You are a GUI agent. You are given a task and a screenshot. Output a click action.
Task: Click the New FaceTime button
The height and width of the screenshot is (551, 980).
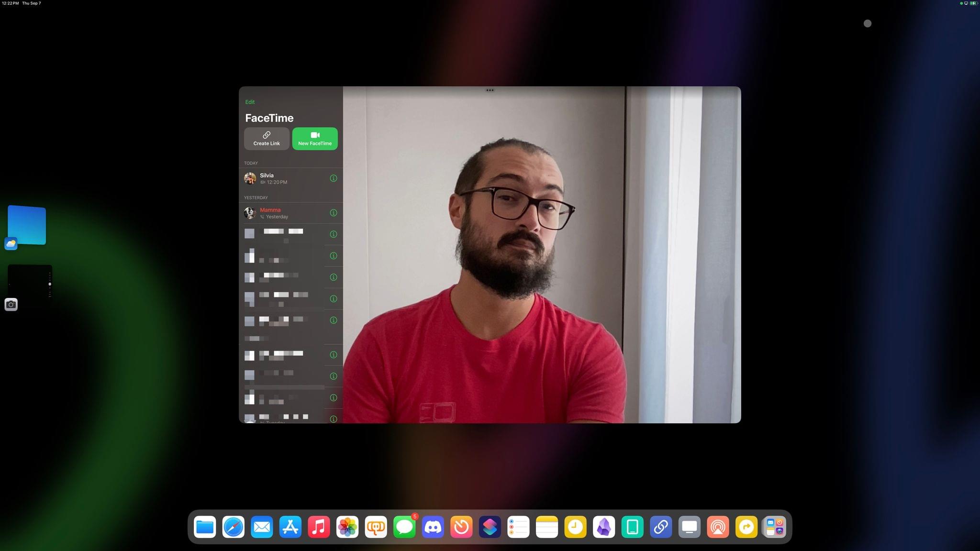point(315,139)
